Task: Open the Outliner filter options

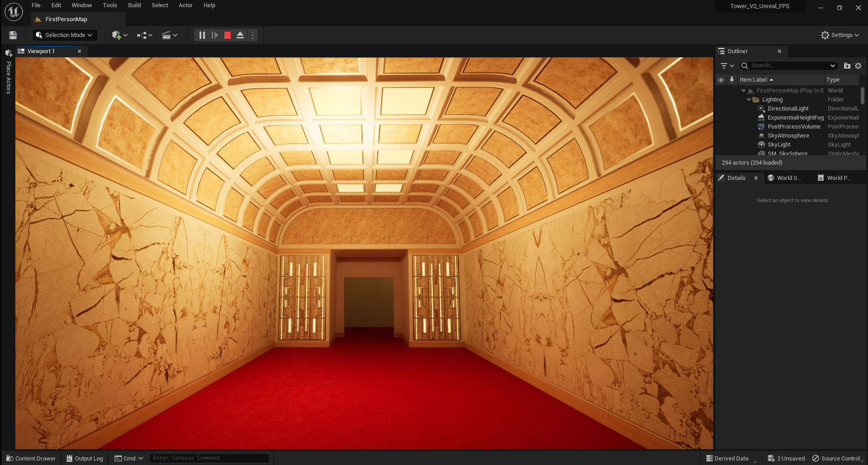Action: (727, 66)
